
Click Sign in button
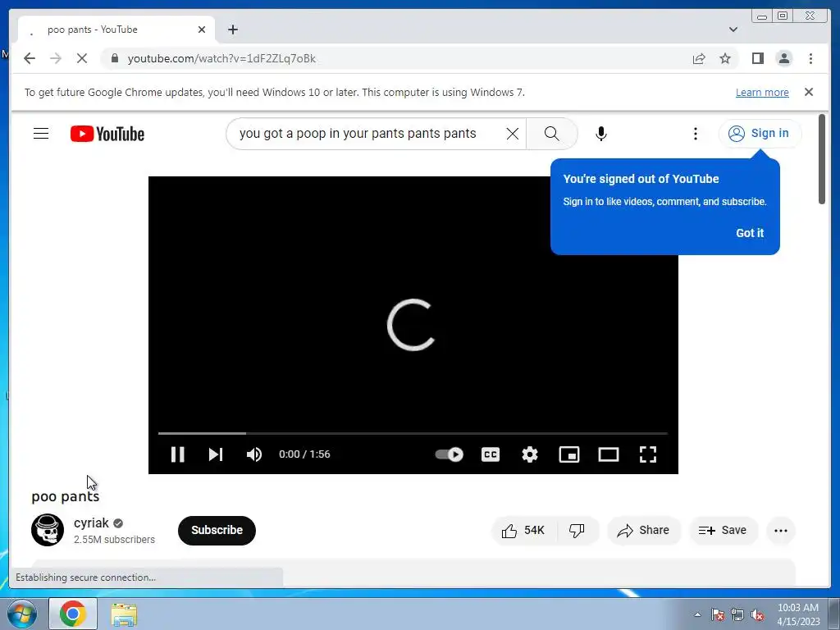point(760,134)
